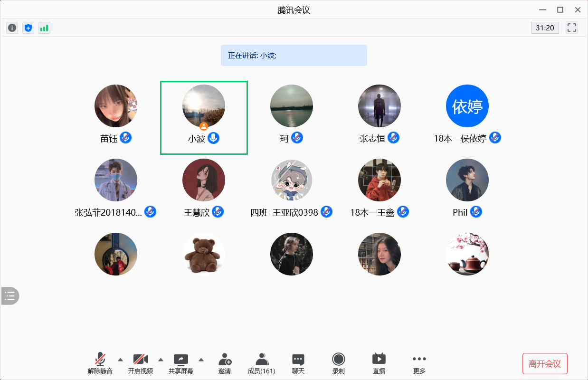
Task: Click the 更多 more options icon
Action: pos(419,363)
